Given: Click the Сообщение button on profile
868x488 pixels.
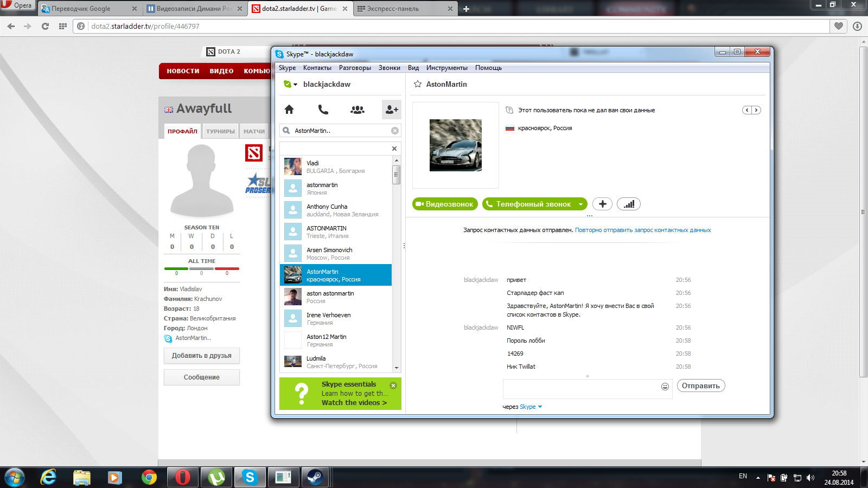Looking at the screenshot, I should [202, 377].
